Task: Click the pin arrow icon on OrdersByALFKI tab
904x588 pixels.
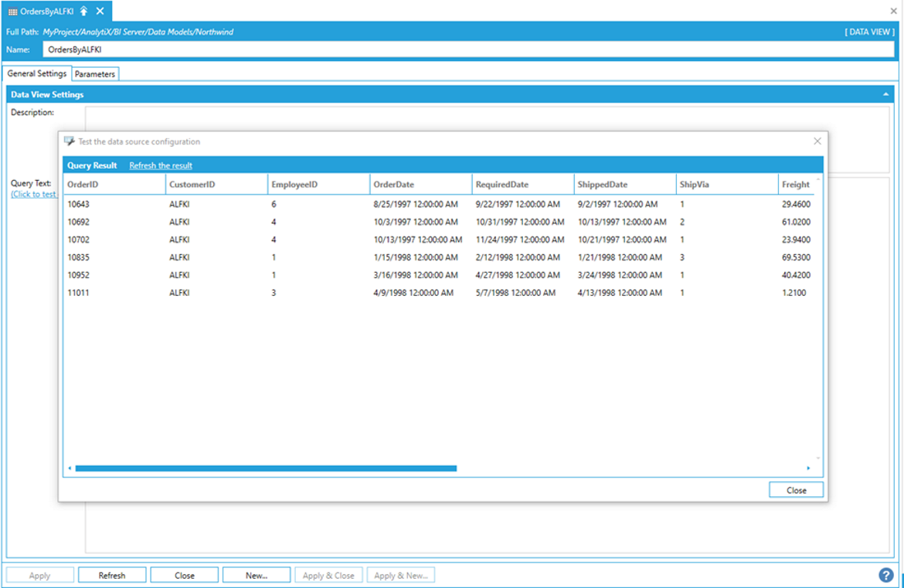Action: (84, 11)
